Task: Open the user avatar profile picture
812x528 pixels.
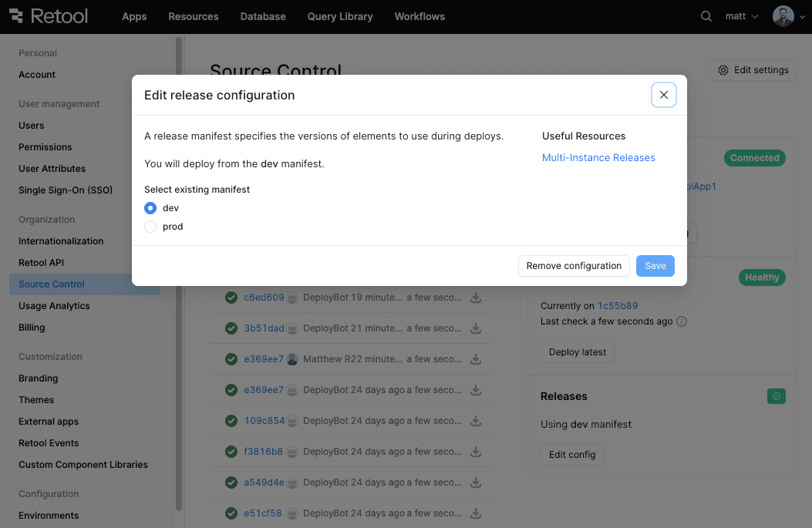Action: pyautogui.click(x=783, y=16)
